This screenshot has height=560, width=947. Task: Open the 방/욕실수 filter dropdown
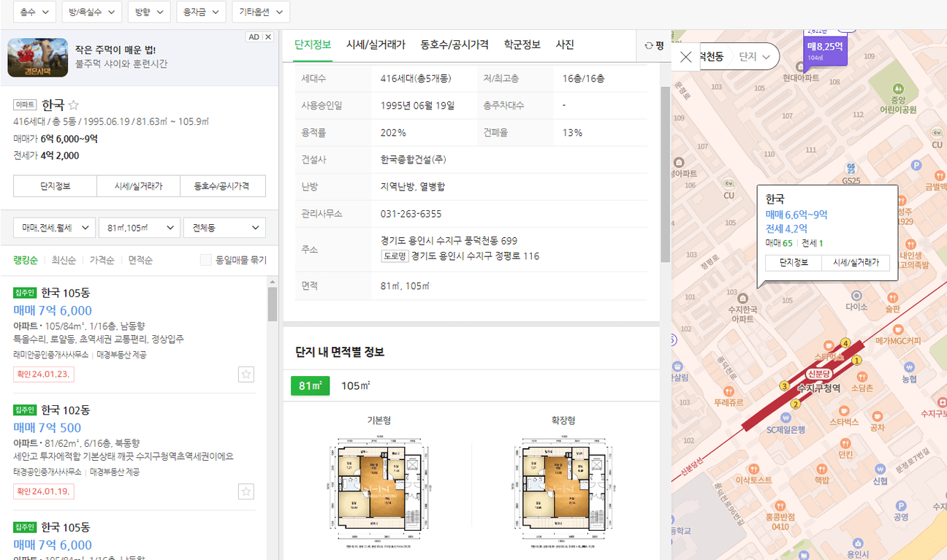coord(91,12)
